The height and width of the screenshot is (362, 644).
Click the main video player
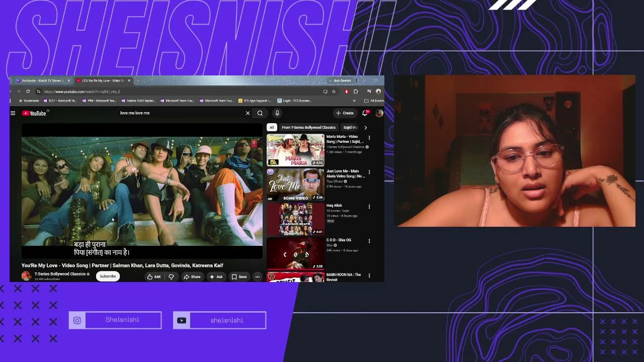click(x=142, y=191)
